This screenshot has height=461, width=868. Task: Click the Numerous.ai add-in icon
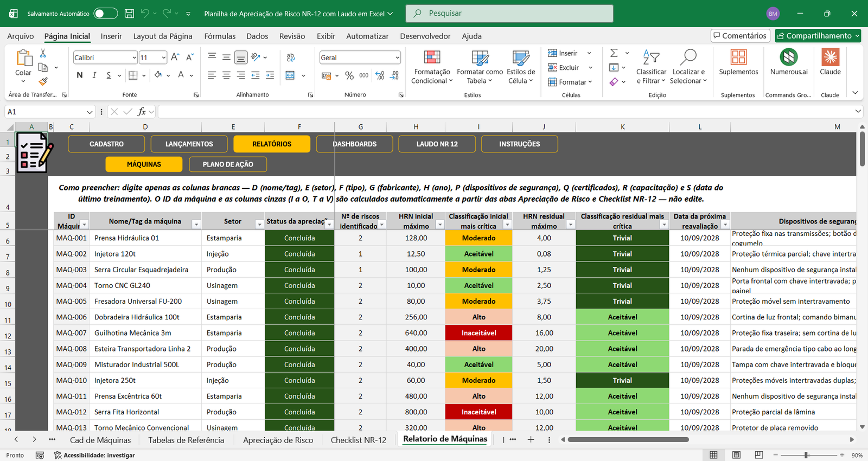789,57
